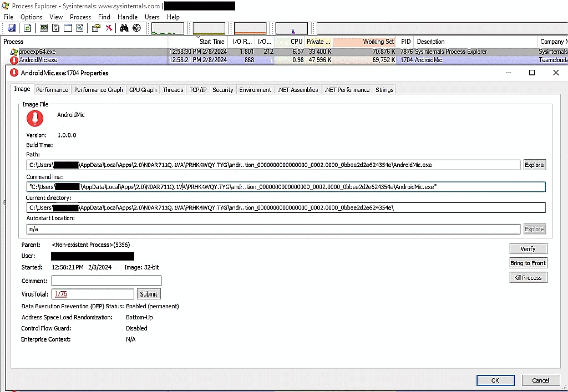This screenshot has height=392, width=568.
Task: Switch to the GPU Graph tab
Action: click(143, 90)
